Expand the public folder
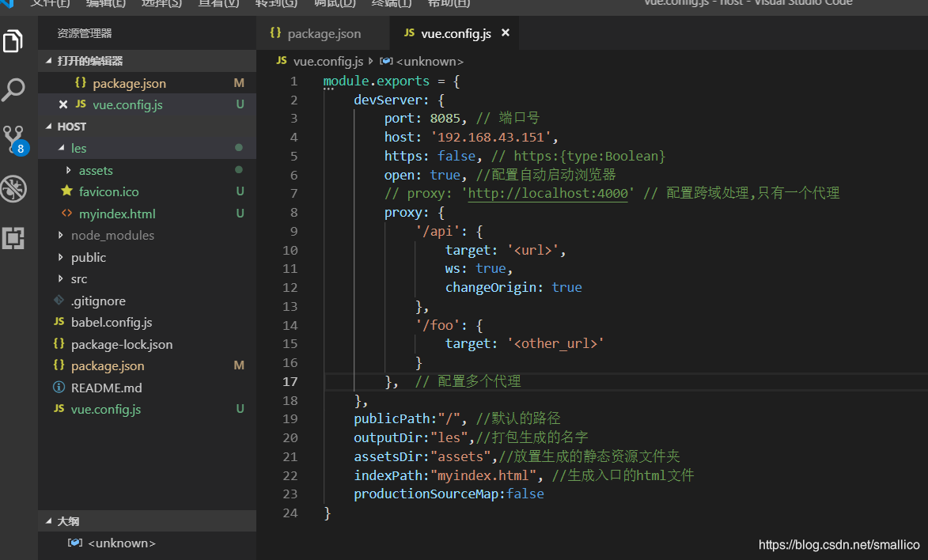 tap(60, 258)
